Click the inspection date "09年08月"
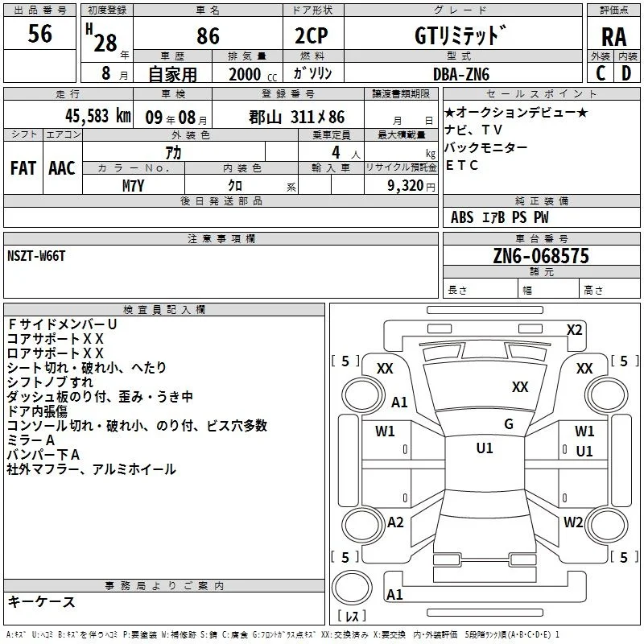Image resolution: width=644 pixels, height=644 pixels. (x=175, y=118)
